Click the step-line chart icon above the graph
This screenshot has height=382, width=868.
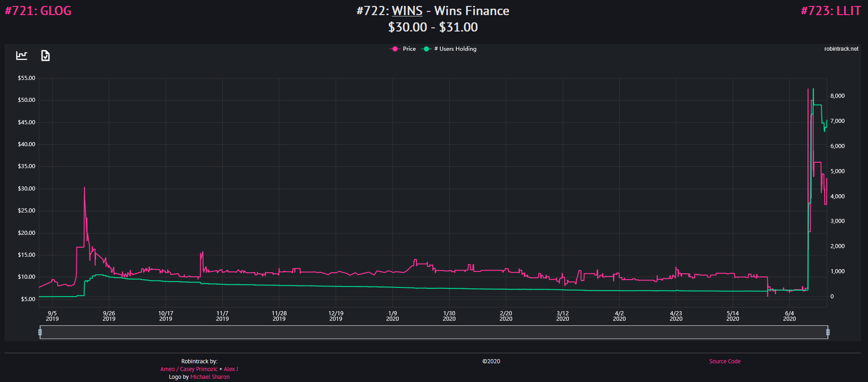point(21,56)
